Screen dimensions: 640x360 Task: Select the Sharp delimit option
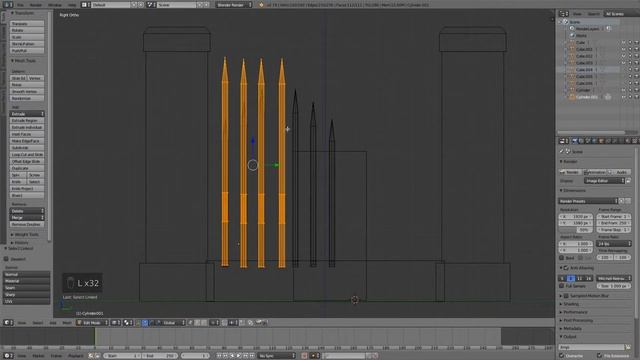pyautogui.click(x=27, y=294)
